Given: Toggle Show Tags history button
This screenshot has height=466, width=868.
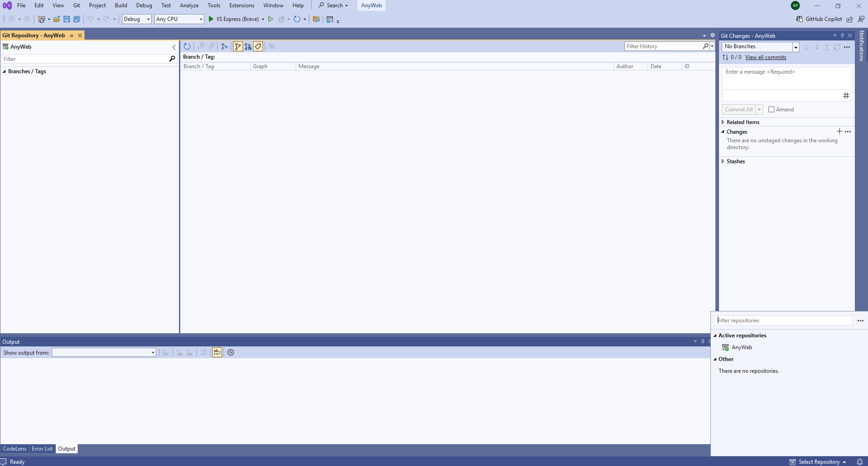Looking at the screenshot, I should click(258, 46).
